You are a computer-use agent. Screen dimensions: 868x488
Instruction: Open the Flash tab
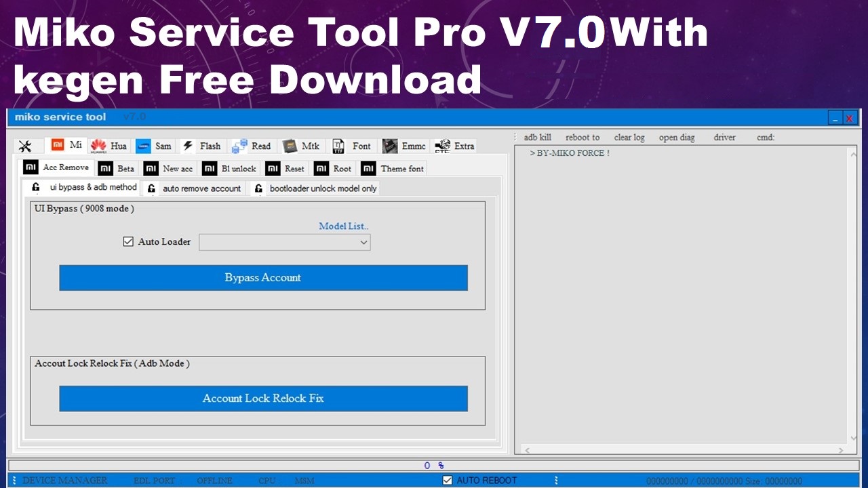pyautogui.click(x=201, y=146)
